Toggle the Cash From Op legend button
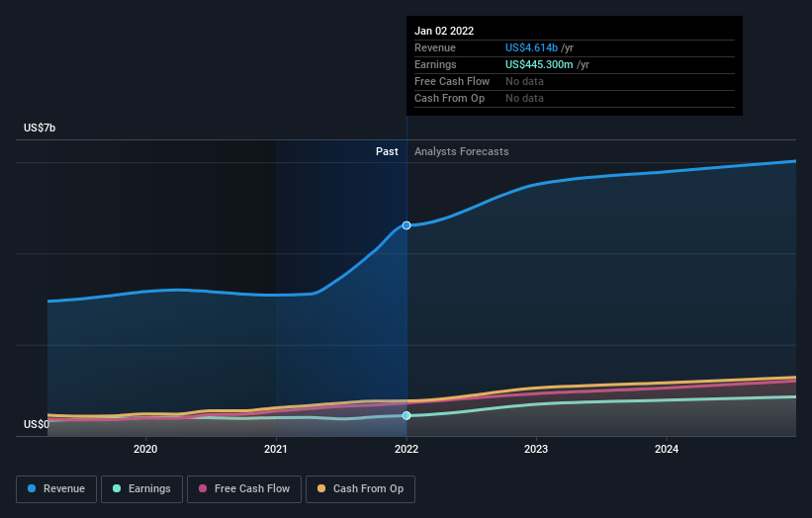This screenshot has height=518, width=812. point(360,489)
